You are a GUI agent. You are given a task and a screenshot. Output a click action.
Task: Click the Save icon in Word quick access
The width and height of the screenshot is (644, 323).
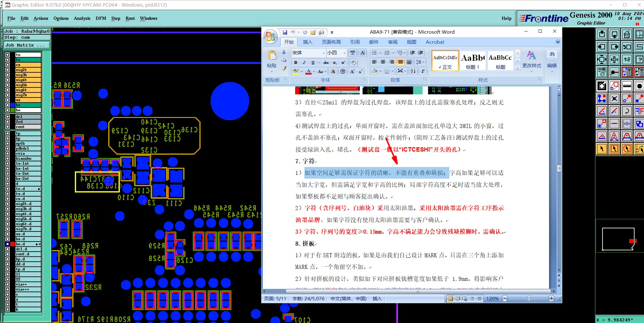coord(285,32)
